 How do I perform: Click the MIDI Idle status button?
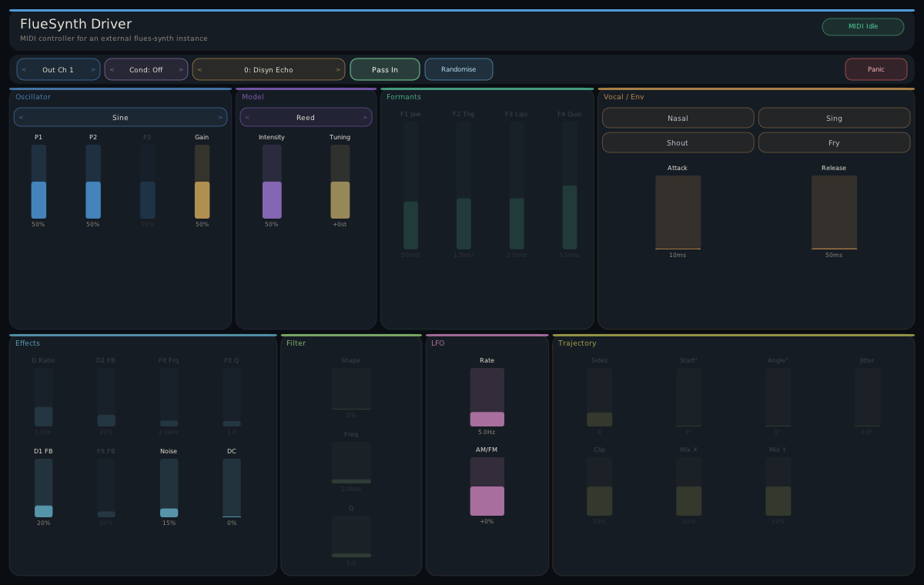[x=863, y=26]
